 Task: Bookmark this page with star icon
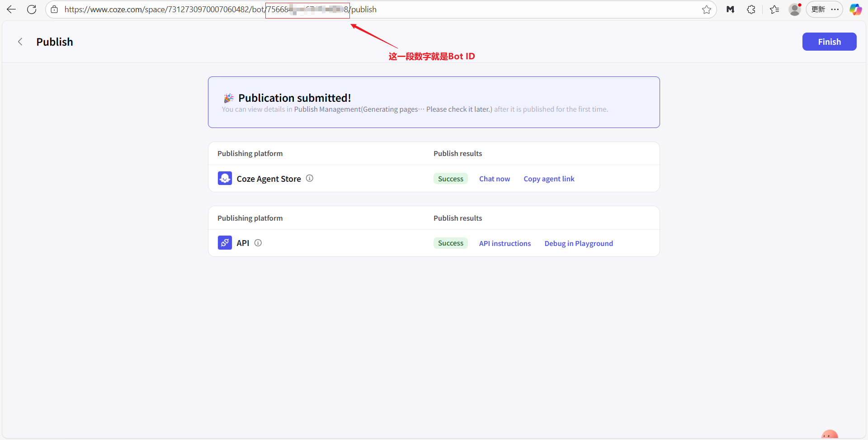(706, 9)
